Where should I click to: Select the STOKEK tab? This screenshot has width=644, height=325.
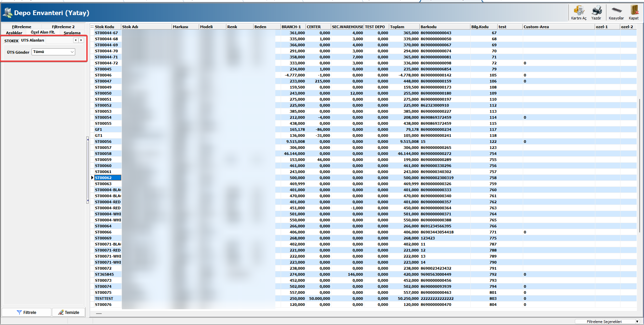(x=11, y=41)
